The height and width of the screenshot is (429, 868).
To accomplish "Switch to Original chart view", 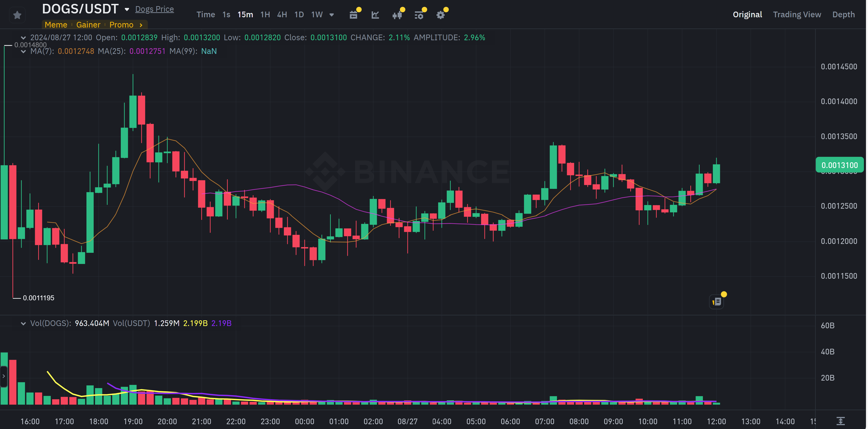I will point(747,15).
